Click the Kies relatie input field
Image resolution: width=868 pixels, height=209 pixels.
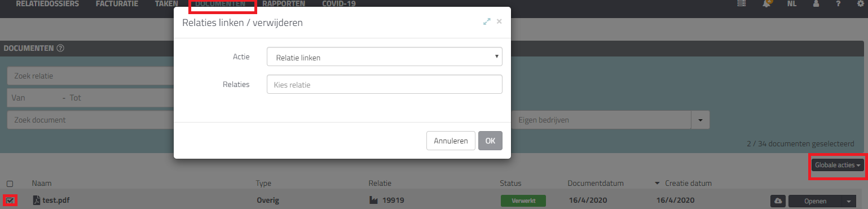(x=384, y=84)
